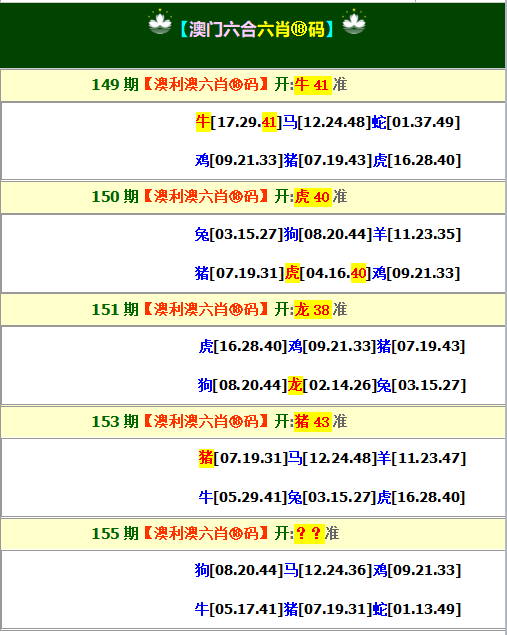Click the highlighted 虎 40 result

point(313,197)
